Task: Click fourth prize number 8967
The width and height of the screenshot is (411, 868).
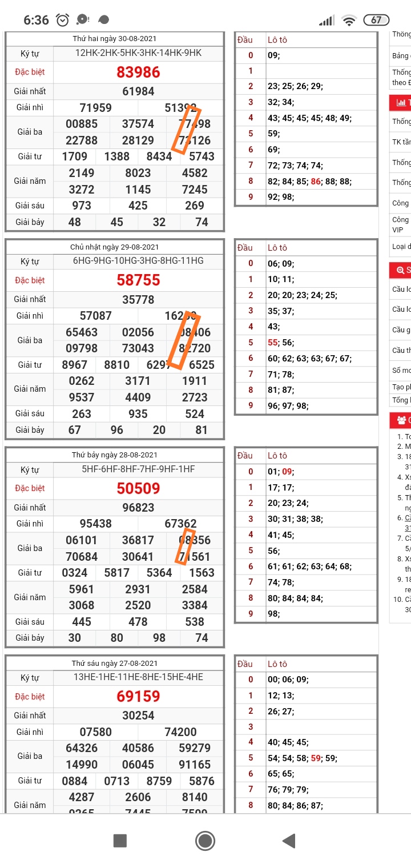Action: click(x=75, y=365)
